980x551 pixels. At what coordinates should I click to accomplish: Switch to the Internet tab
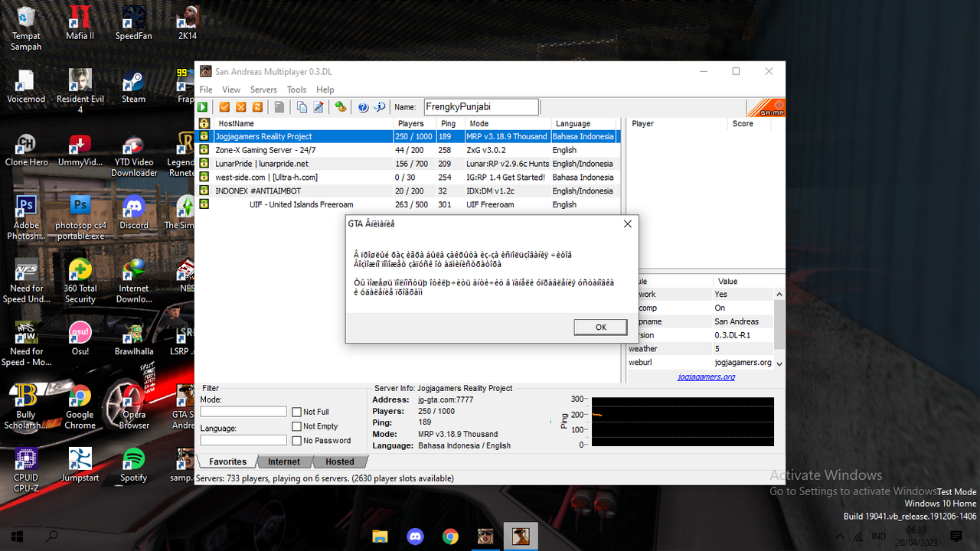click(284, 461)
